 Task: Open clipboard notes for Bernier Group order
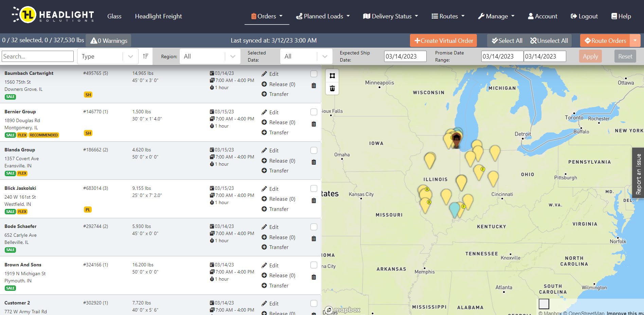click(x=314, y=124)
